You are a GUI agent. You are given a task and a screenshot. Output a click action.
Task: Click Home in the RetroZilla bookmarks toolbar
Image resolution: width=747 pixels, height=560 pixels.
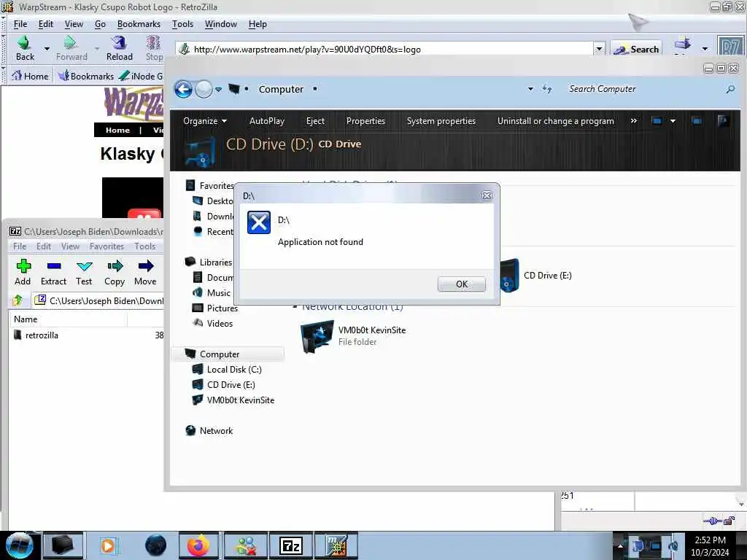[30, 76]
